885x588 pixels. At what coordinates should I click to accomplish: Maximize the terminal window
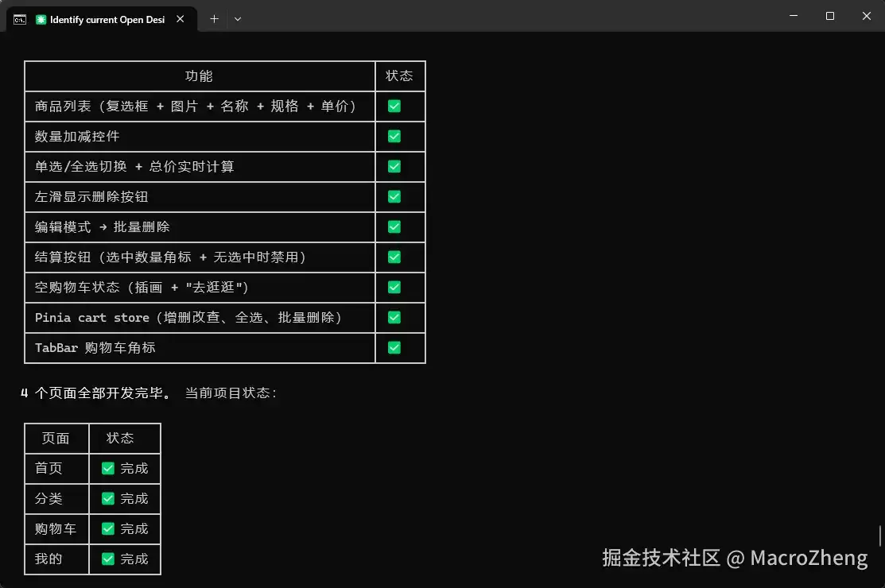pos(829,16)
